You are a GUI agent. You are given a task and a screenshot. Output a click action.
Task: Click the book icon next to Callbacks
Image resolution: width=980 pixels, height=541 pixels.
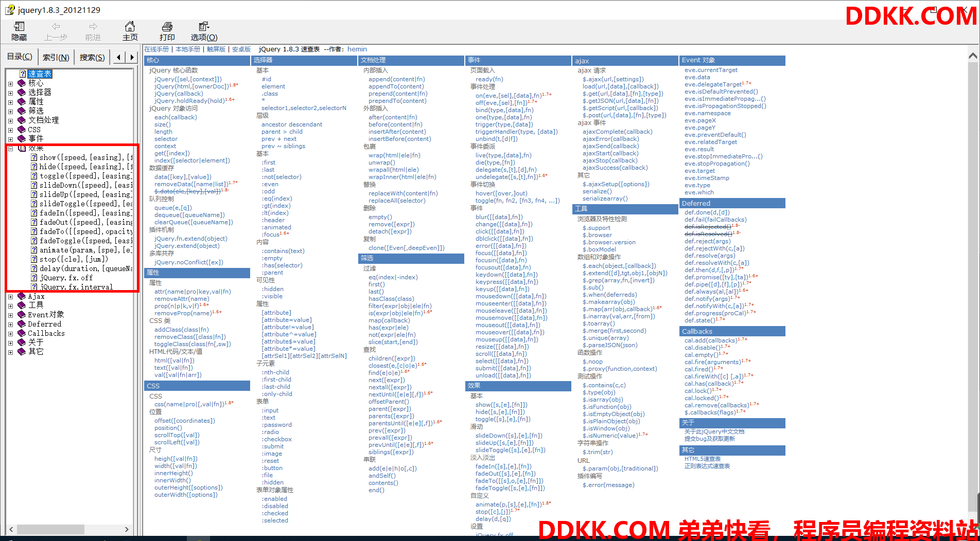22,333
